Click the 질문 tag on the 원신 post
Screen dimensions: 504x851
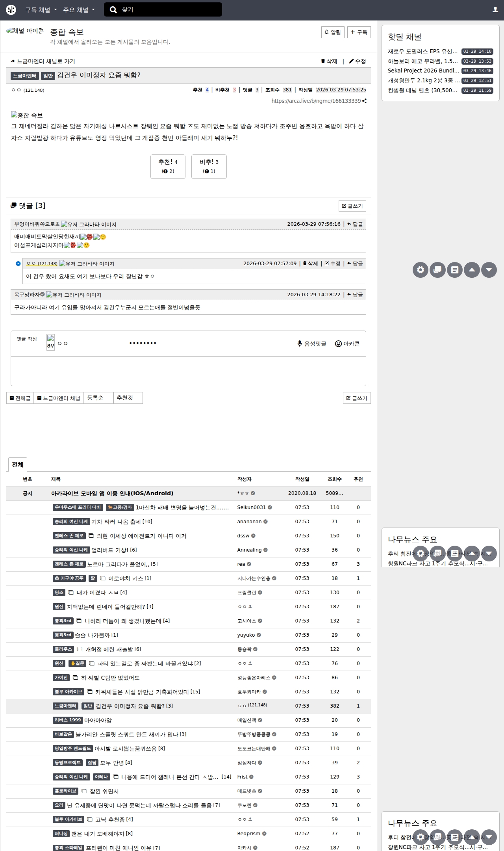tap(77, 664)
